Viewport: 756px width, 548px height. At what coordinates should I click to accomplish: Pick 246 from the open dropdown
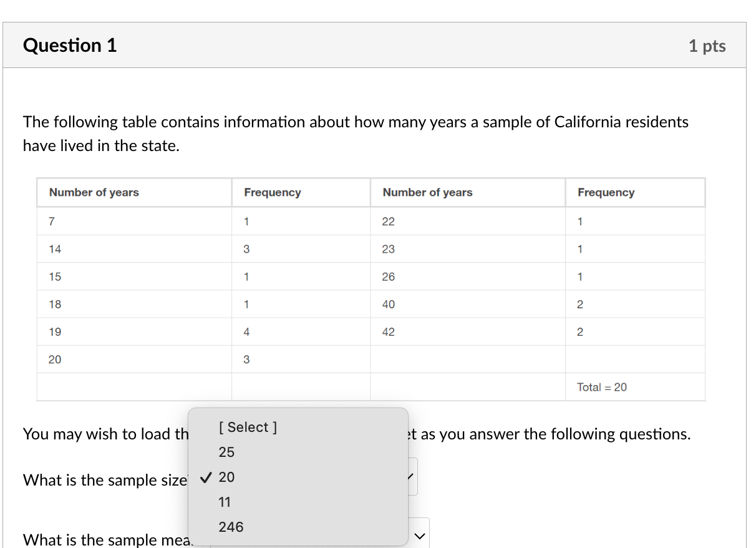pyautogui.click(x=230, y=527)
